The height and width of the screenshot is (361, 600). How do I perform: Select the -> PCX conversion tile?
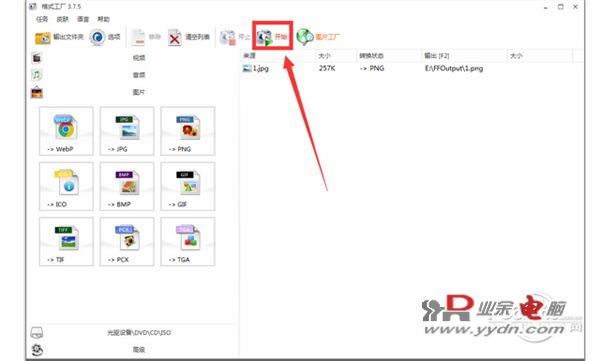pyautogui.click(x=127, y=241)
